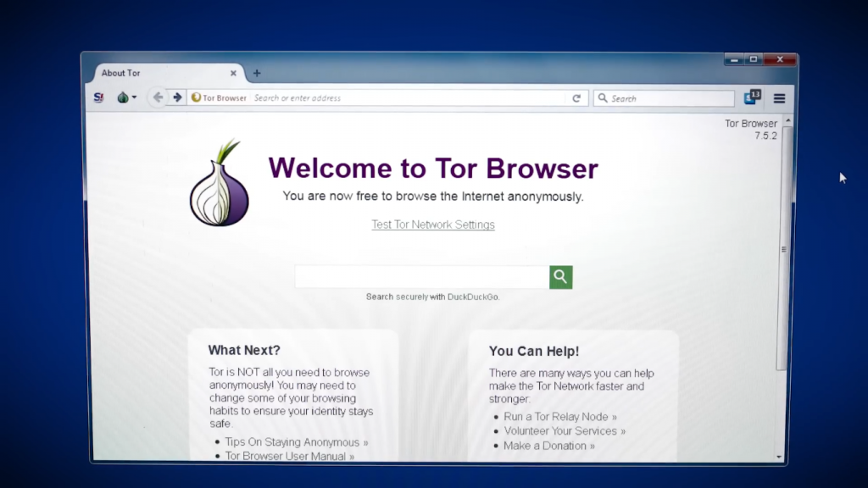This screenshot has width=868, height=488.
Task: Click the scrollbar down arrow
Action: pos(780,457)
